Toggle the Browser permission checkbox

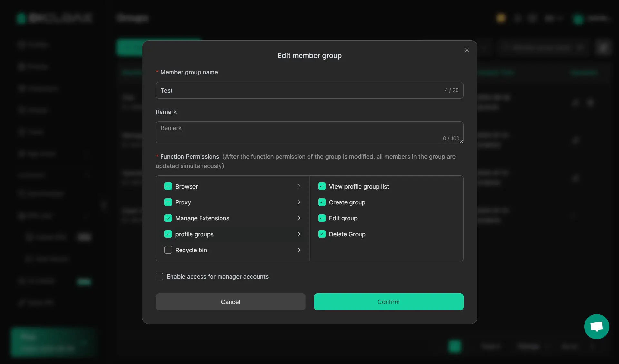[x=168, y=186]
